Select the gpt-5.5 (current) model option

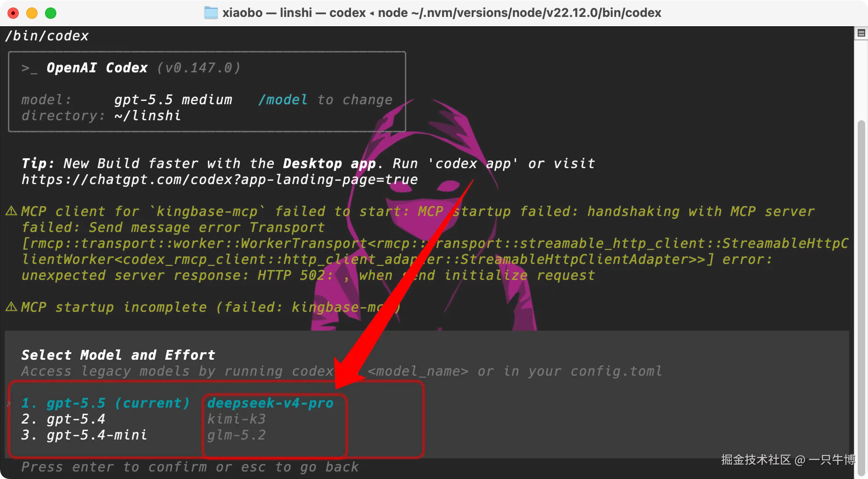[x=106, y=403]
